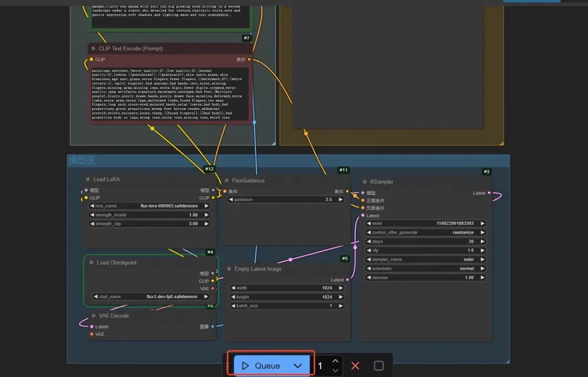Screen dimensions: 588x377
Task: Click left arrow on sampler_name widget
Action: [368, 259]
